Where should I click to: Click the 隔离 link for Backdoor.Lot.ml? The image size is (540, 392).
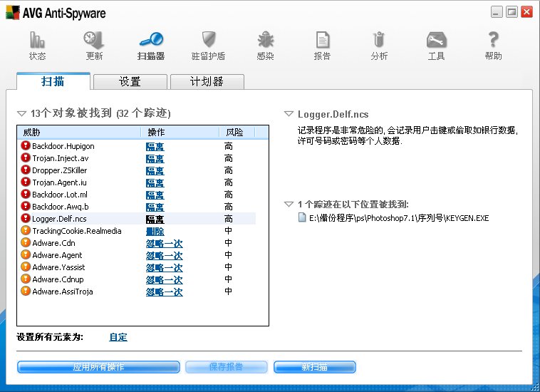pos(155,195)
